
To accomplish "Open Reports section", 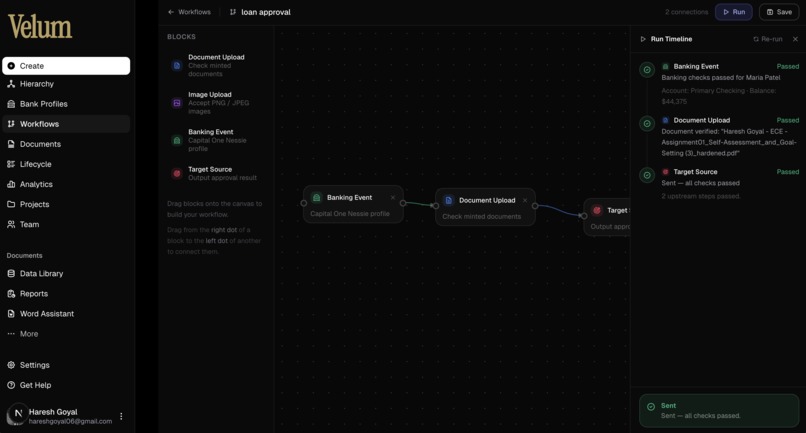I will pos(66,294).
